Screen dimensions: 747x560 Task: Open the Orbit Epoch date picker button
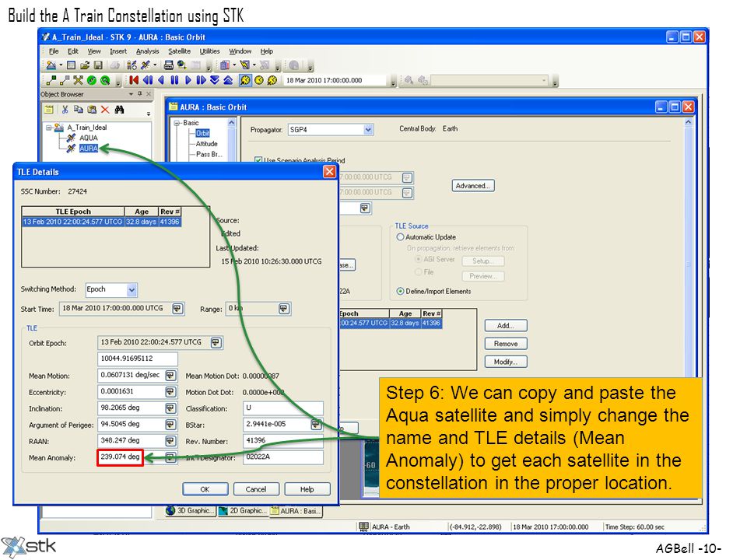pyautogui.click(x=216, y=343)
